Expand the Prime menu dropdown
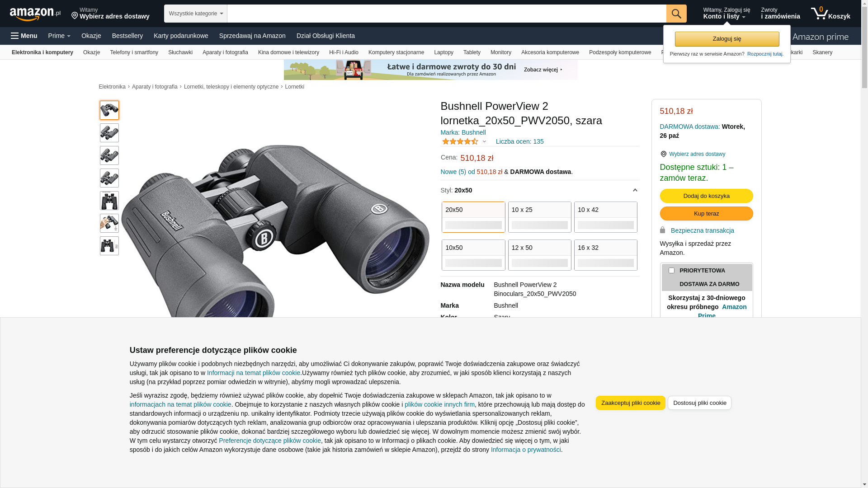 click(59, 36)
